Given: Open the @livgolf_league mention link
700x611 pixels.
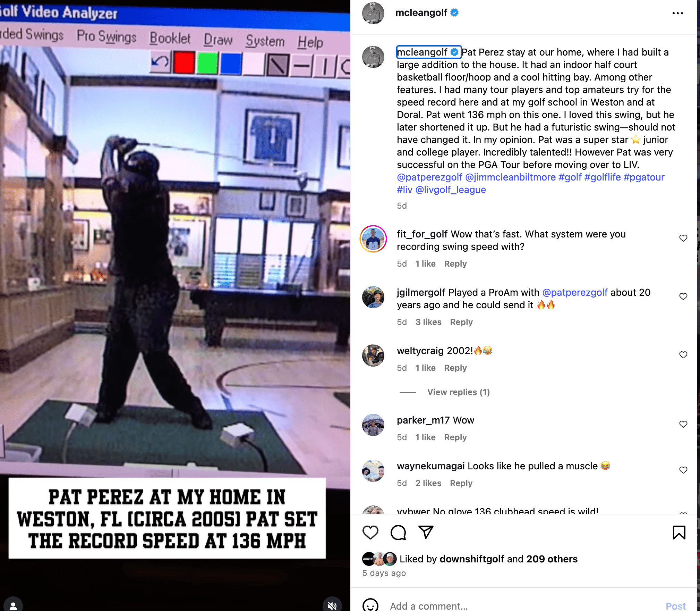Looking at the screenshot, I should pyautogui.click(x=450, y=190).
